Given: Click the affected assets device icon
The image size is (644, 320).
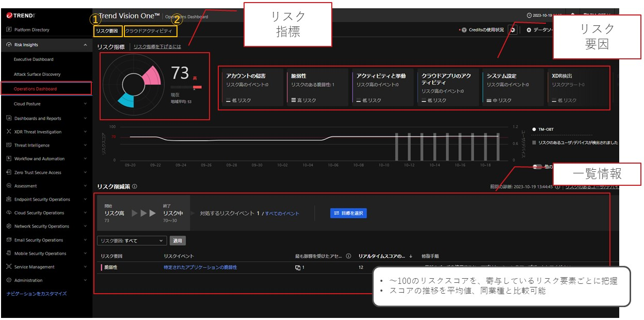Looking at the screenshot, I should [x=298, y=267].
